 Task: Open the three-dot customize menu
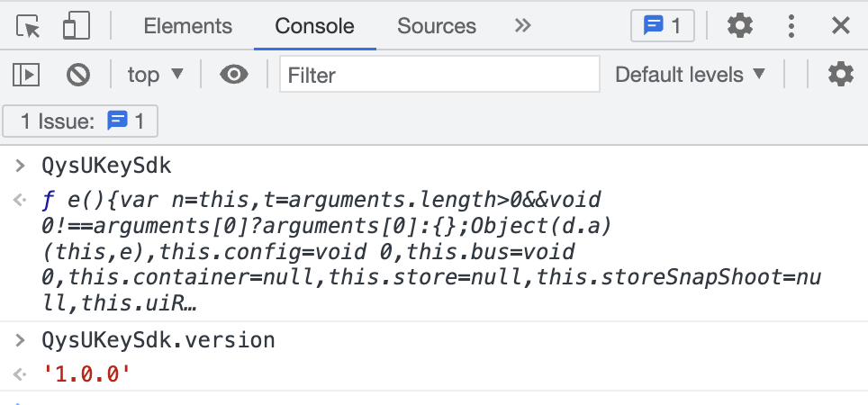coord(791,26)
